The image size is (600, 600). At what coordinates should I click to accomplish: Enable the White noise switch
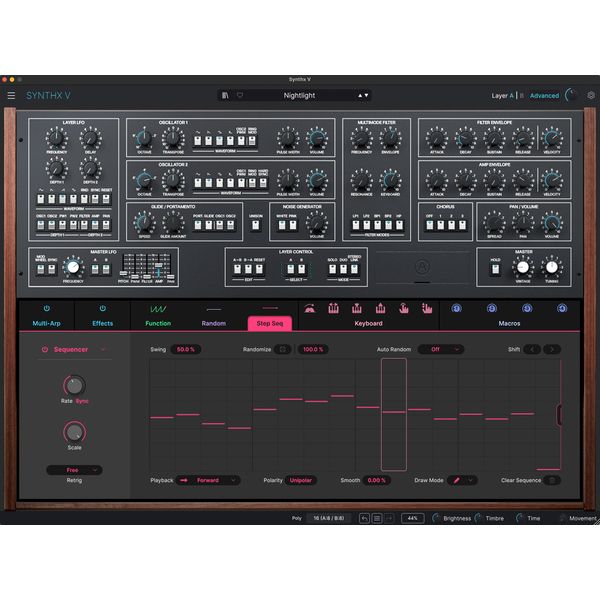(x=281, y=225)
